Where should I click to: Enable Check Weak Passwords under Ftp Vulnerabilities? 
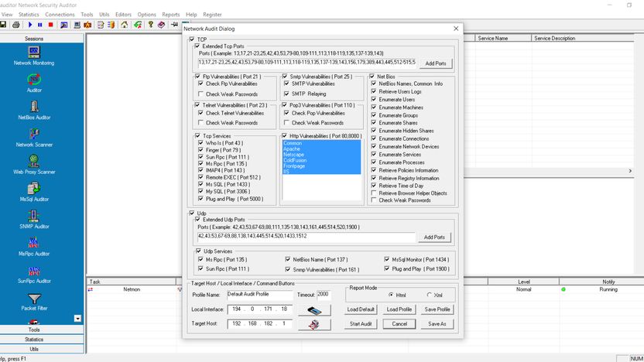click(x=200, y=94)
